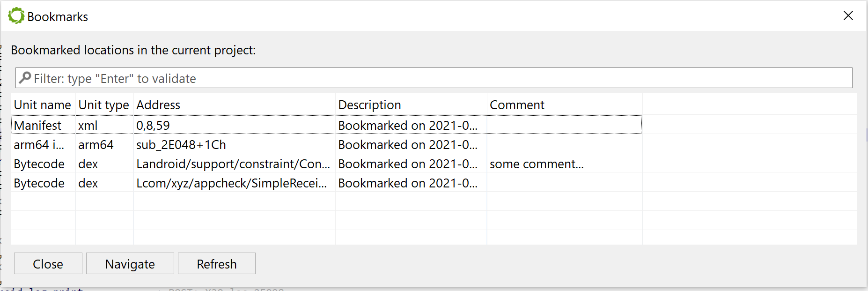Viewport: 868px width, 291px height.
Task: Select the Landroid/support/constraint bookmark row
Action: click(326, 164)
